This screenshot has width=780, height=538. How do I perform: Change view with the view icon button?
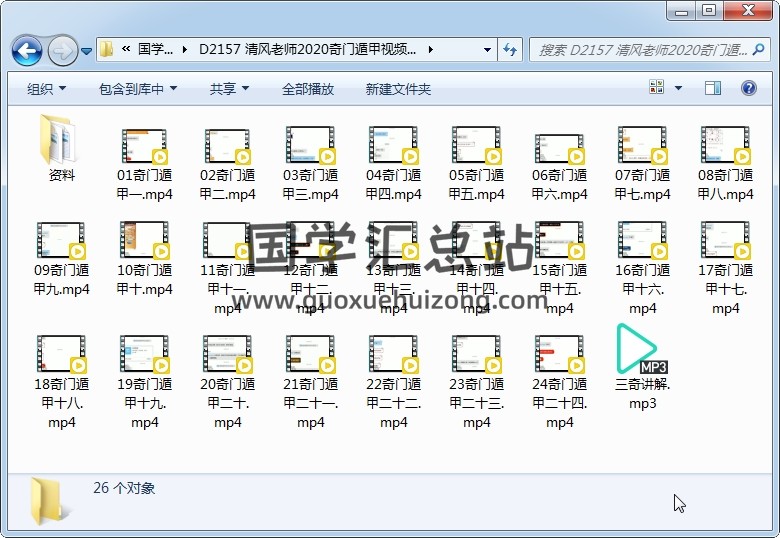click(x=656, y=88)
